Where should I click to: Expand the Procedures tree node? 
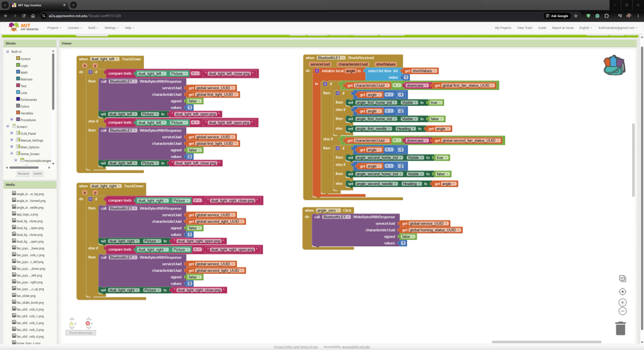pos(12,120)
